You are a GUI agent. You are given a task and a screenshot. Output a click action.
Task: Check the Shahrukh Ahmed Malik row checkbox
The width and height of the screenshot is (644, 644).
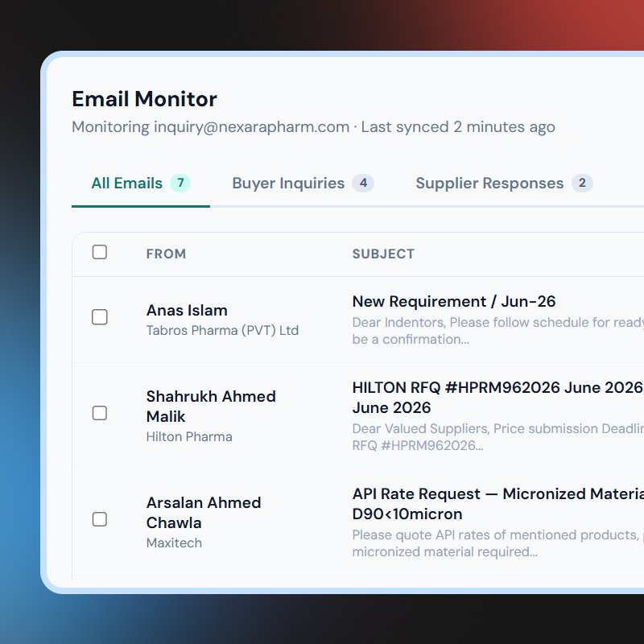[x=100, y=413]
